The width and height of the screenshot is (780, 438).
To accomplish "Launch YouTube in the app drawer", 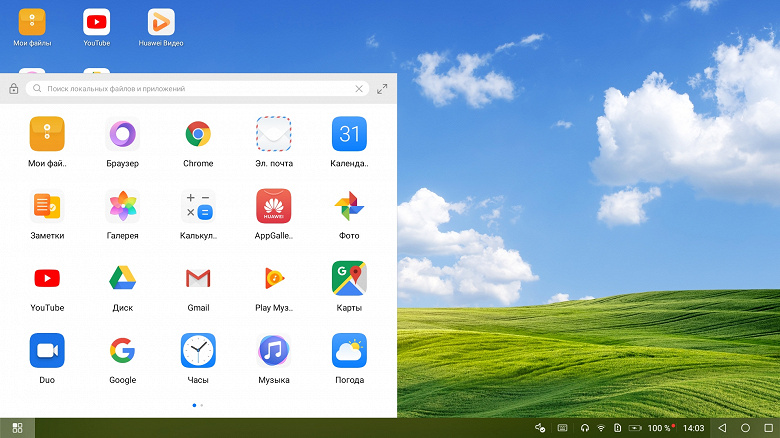I will point(47,278).
